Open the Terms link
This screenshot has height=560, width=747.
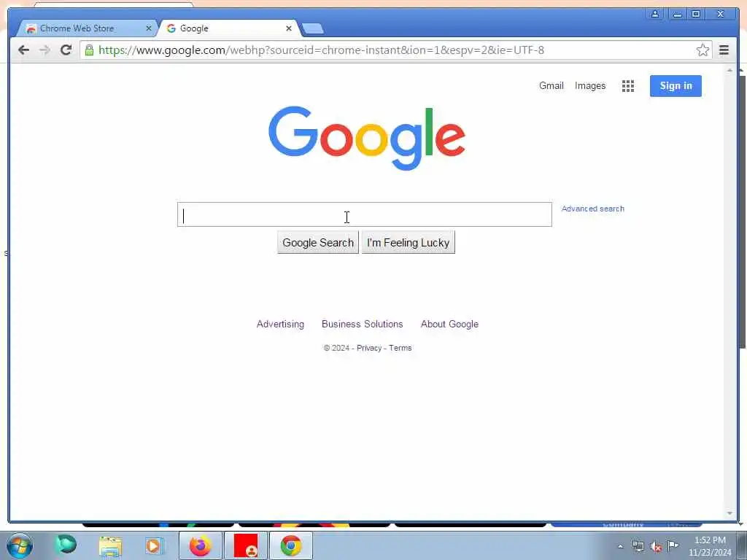pos(400,348)
